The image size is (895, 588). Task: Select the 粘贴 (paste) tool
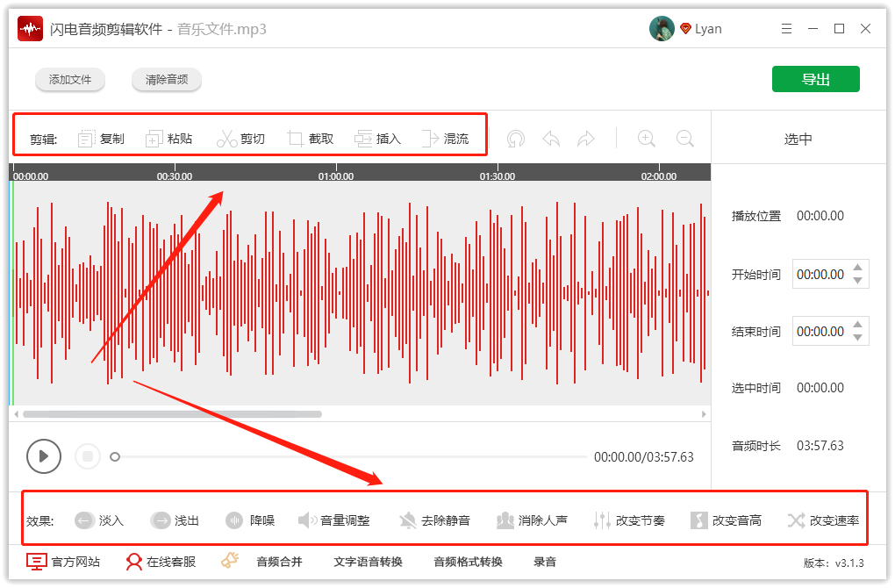(x=169, y=138)
